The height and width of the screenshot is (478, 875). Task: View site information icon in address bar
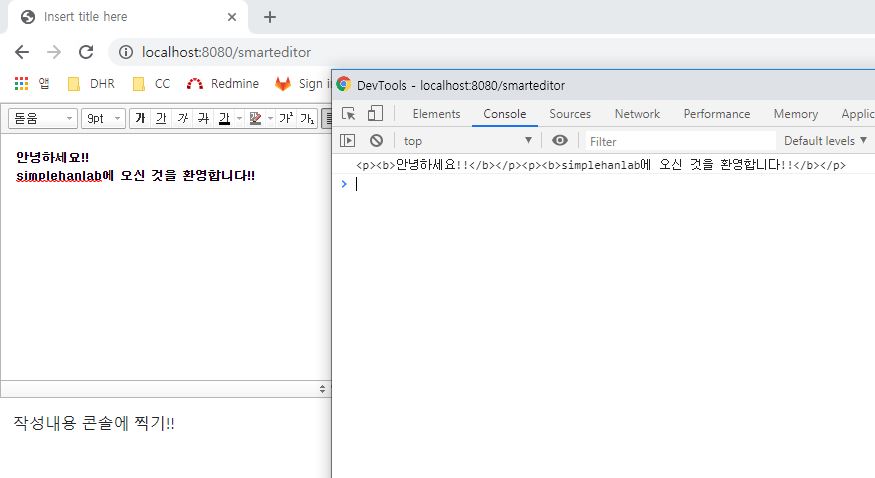point(126,52)
